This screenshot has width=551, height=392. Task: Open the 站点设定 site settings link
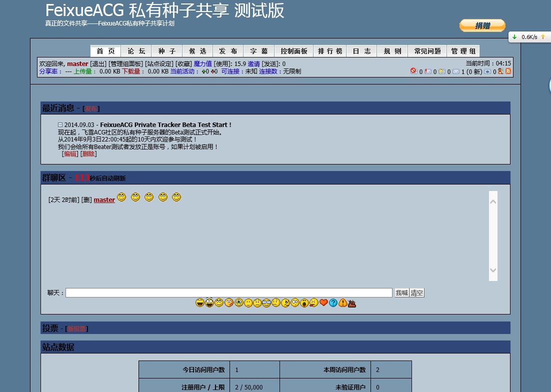[x=159, y=63]
